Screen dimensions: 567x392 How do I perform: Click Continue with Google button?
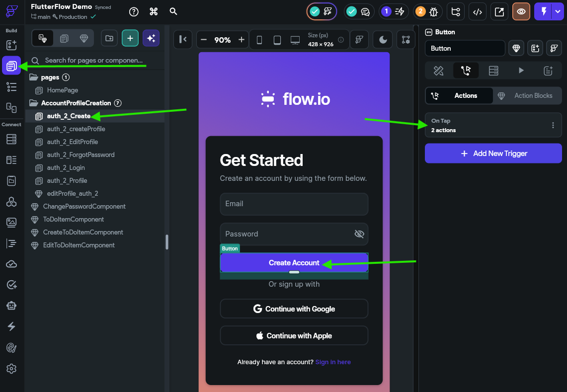pos(294,309)
